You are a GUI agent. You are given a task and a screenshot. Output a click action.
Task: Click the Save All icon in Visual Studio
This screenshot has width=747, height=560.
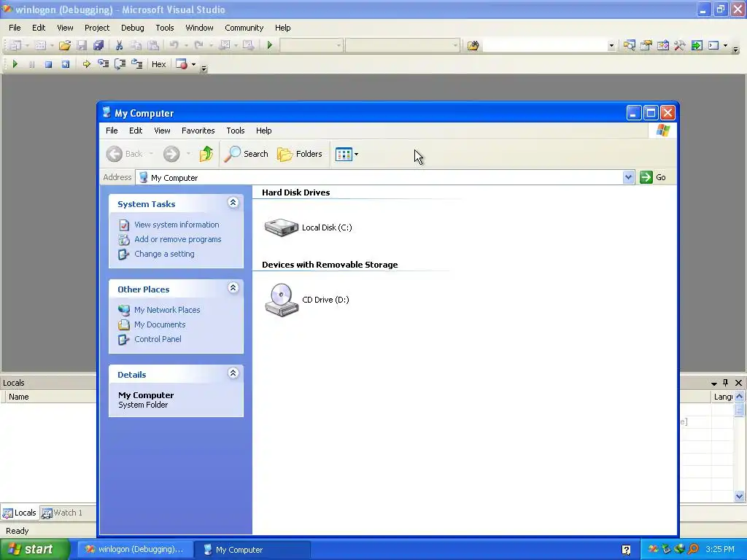98,46
